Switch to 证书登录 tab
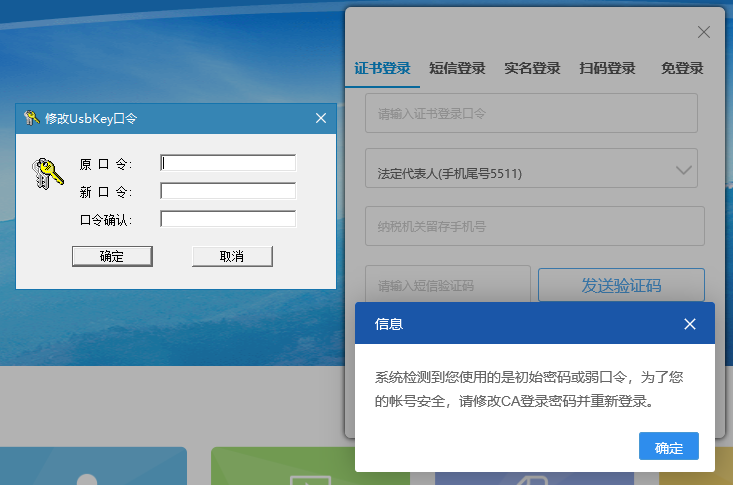 click(382, 69)
